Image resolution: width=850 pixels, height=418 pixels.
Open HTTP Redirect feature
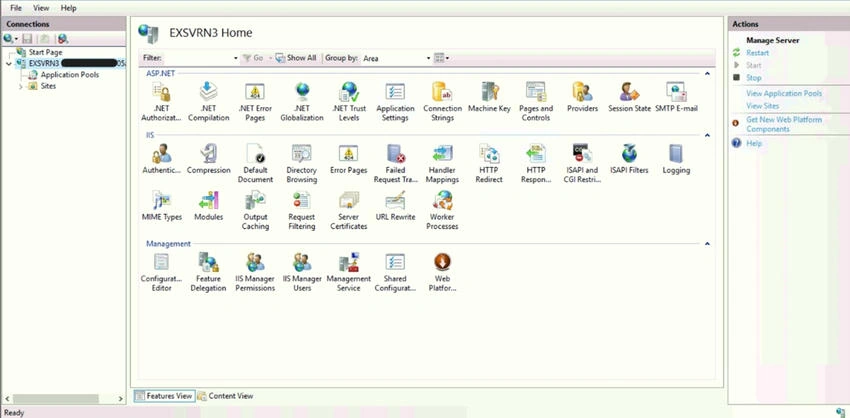(489, 164)
